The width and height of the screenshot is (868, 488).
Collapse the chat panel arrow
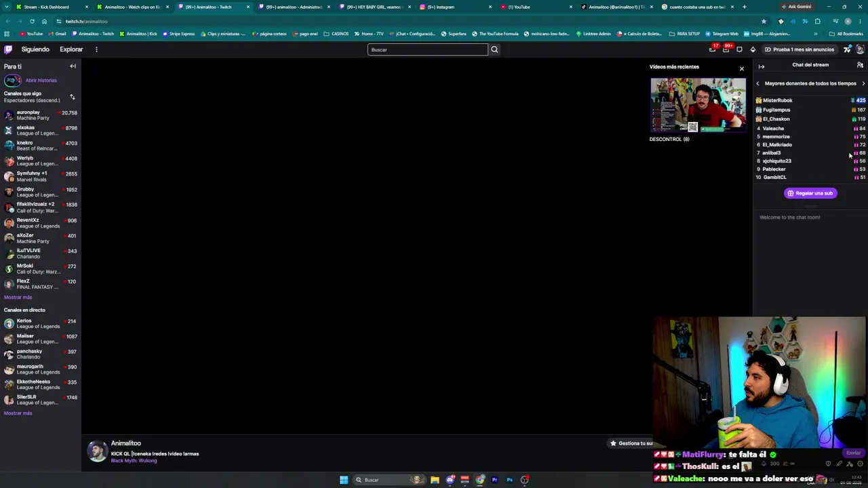761,66
